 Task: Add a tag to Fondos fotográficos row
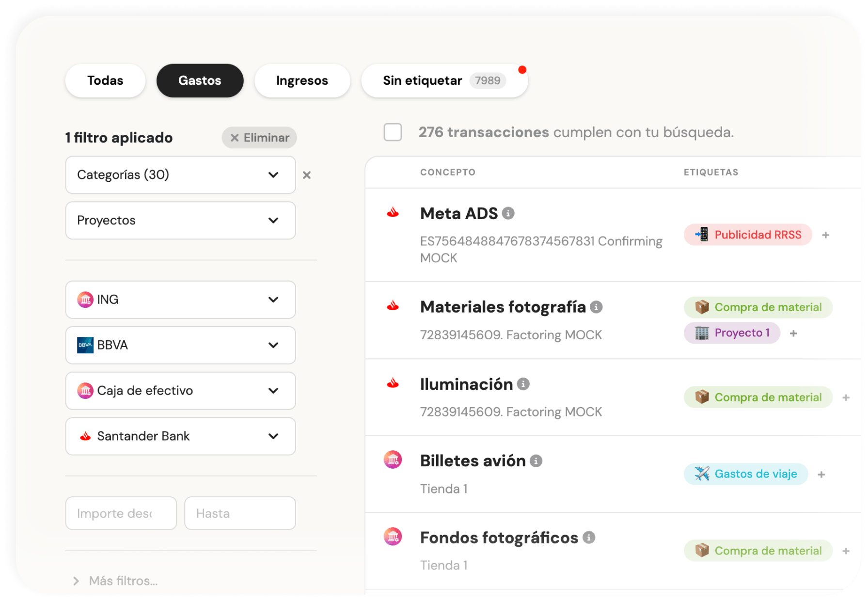tap(846, 551)
